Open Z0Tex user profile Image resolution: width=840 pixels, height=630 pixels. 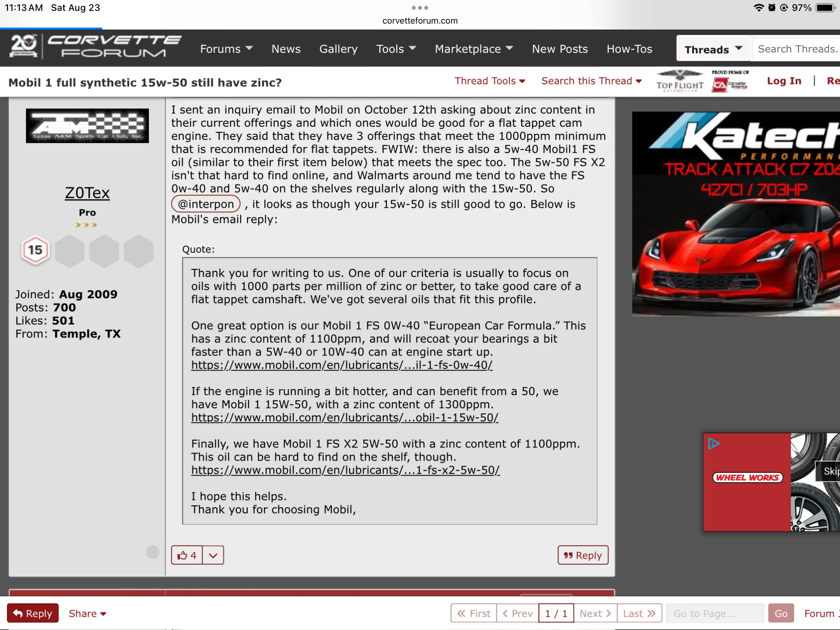87,193
